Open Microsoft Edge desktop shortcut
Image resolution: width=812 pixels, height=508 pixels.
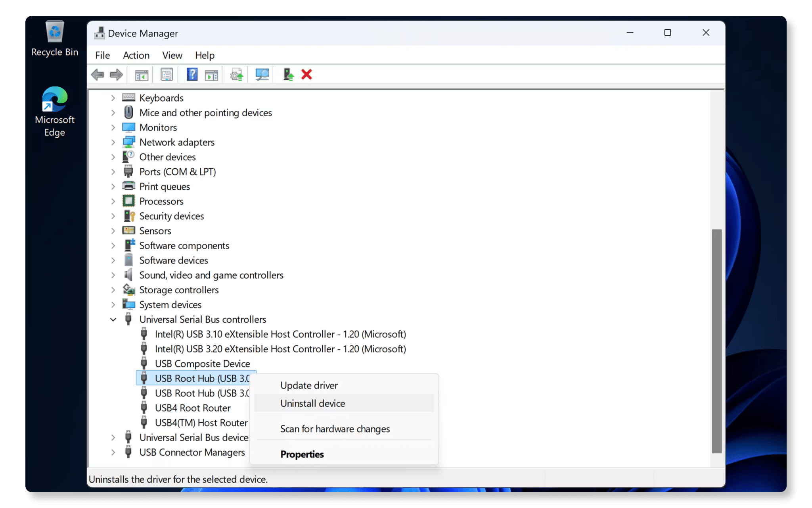tap(55, 112)
